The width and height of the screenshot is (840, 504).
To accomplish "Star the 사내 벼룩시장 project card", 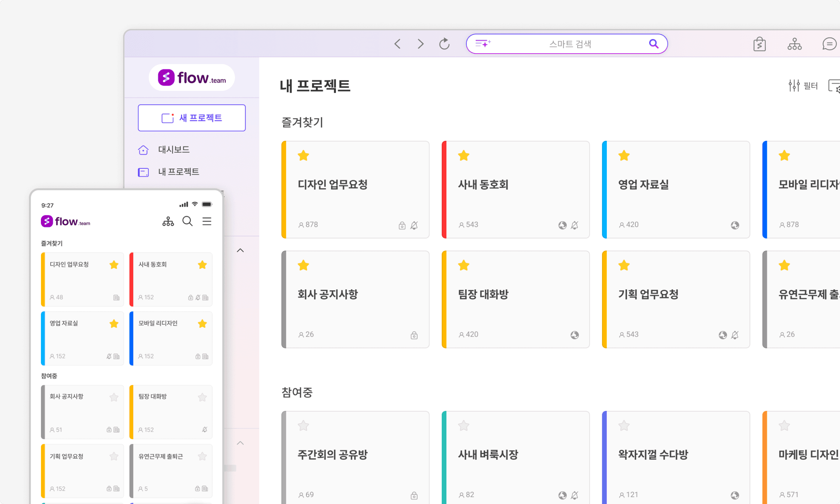I will point(463,426).
